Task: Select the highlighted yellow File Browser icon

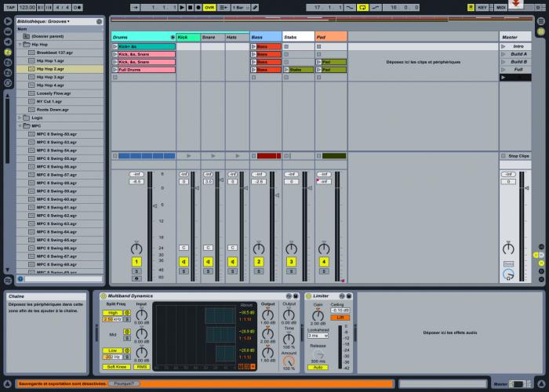Action: click(x=8, y=53)
